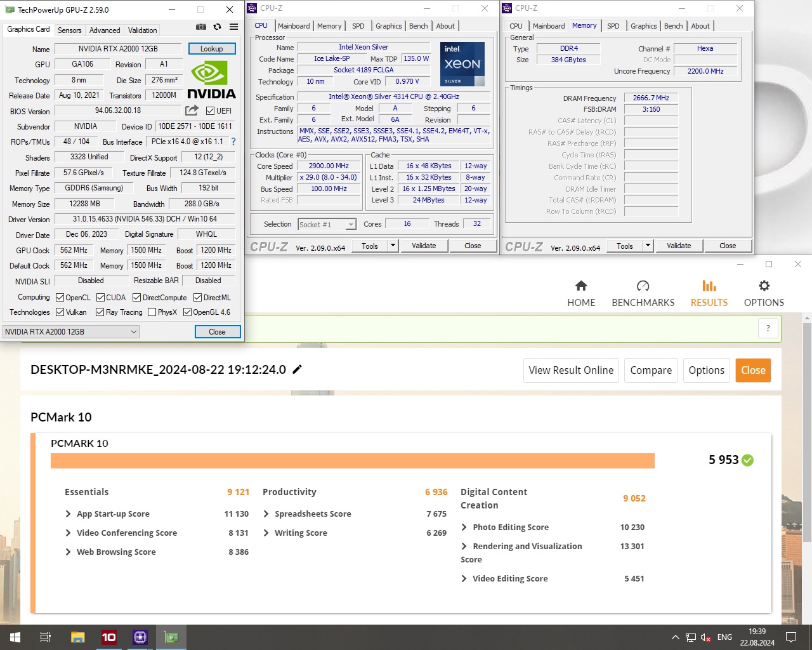
Task: Switch to Advanced tab in GPU-Z
Action: tap(105, 30)
